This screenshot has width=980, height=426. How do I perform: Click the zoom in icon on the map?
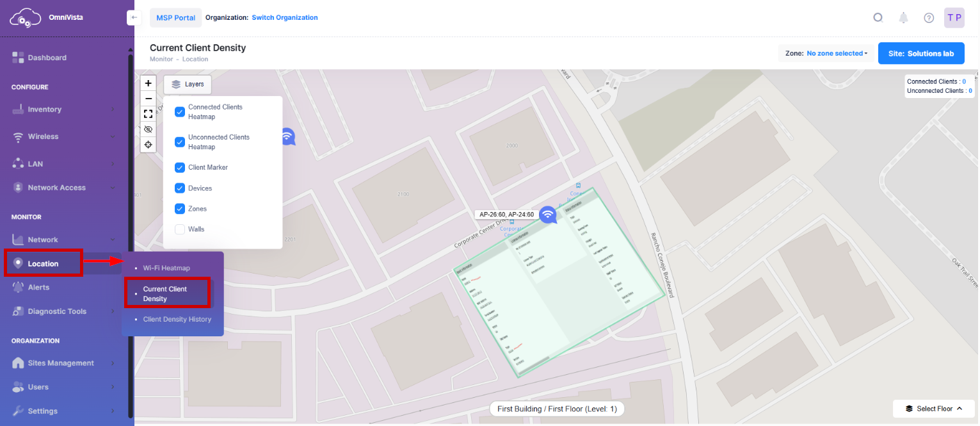(148, 83)
